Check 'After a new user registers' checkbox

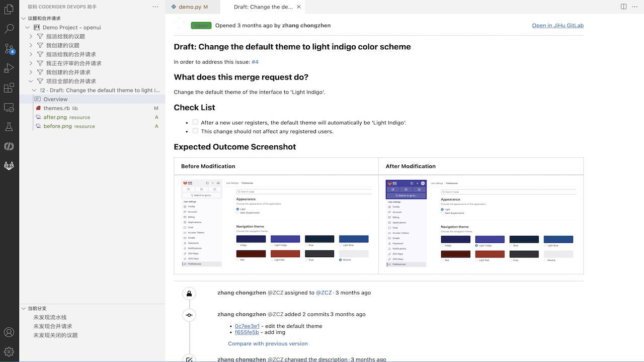pos(195,122)
